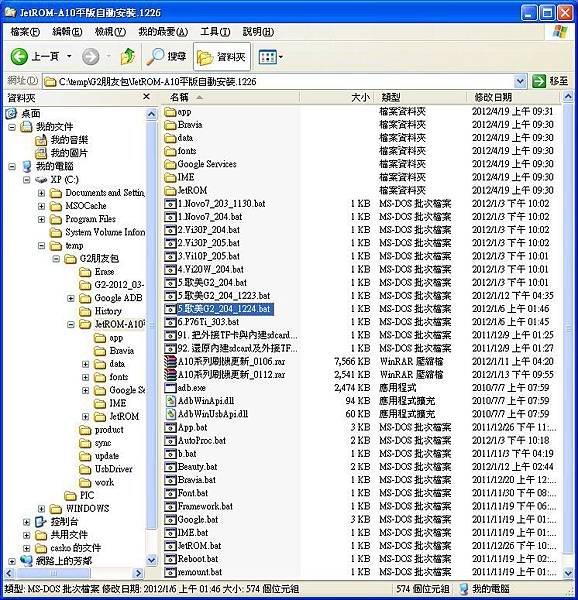Select AutoProc.bat file icon
This screenshot has height=600, width=578.
point(170,440)
